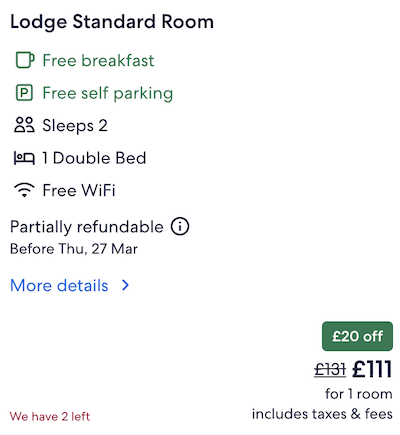Screen dimensions: 400x435
Task: Click the 1 Double Bed text
Action: (94, 158)
